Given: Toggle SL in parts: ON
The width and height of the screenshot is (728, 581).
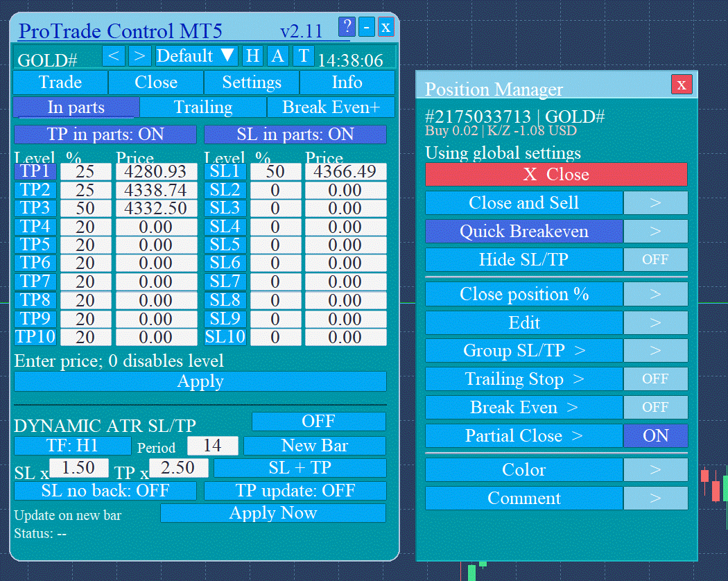Looking at the screenshot, I should 295,135.
